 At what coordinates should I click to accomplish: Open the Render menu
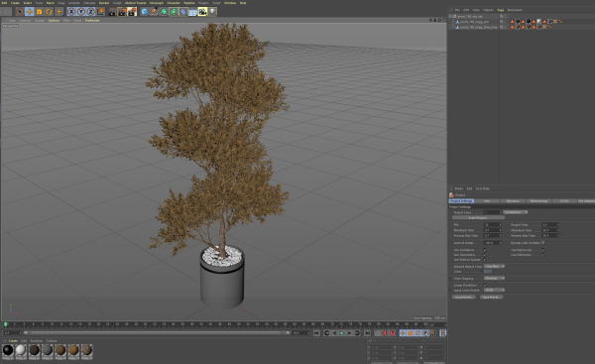coord(103,3)
